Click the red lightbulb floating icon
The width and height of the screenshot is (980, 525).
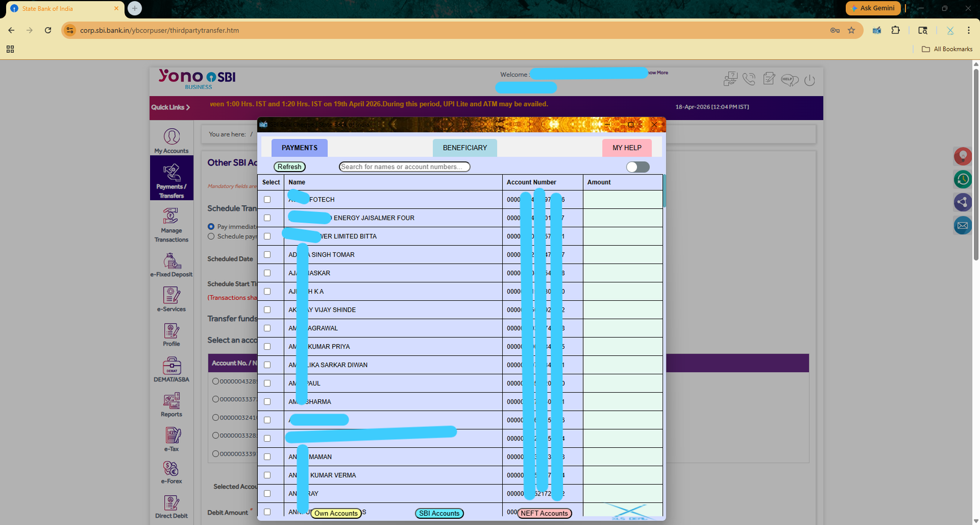963,156
